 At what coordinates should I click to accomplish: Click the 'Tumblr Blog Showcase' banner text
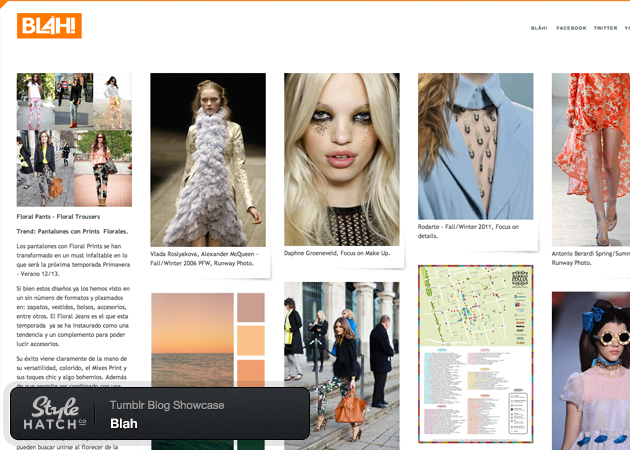[x=167, y=405]
